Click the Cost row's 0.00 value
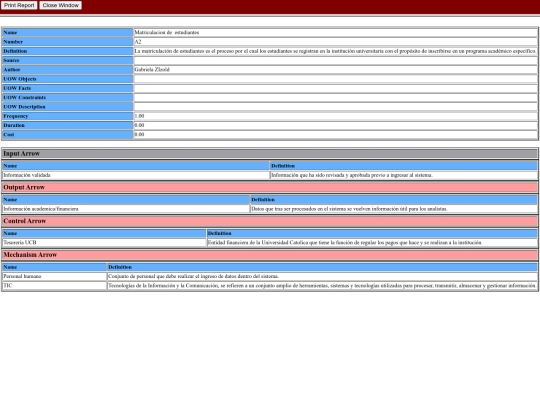 tap(139, 135)
